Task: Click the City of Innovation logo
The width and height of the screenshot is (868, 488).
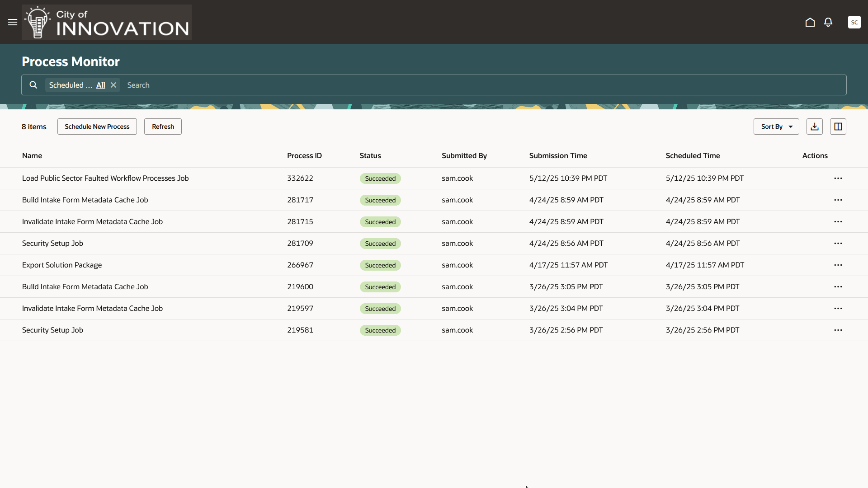Action: [x=107, y=22]
